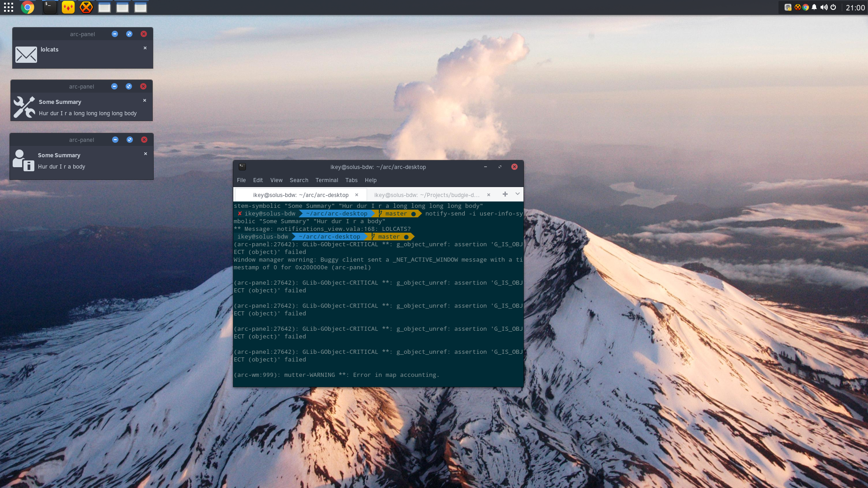This screenshot has height=488, width=868.
Task: Open notifications via the bell tray icon
Action: 814,7
